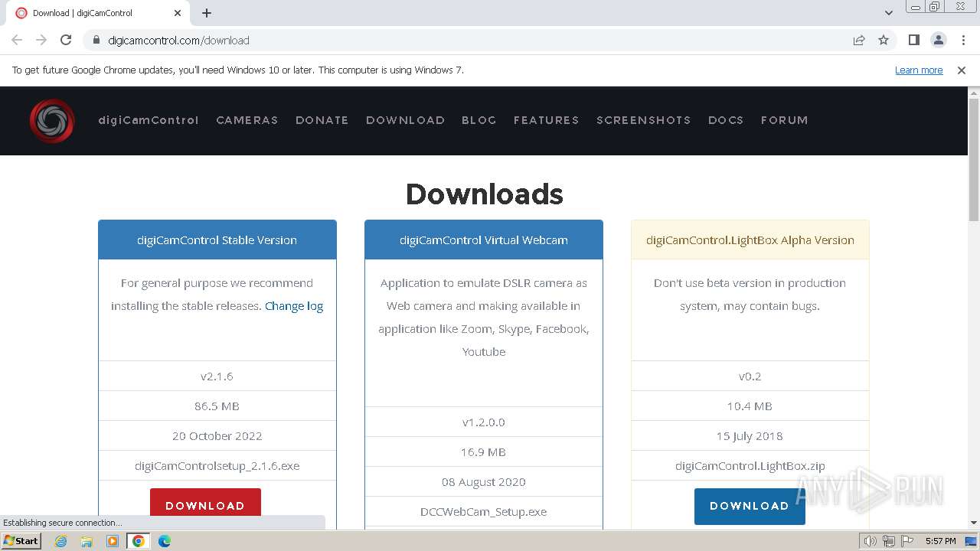Bookmark this page with the star icon
The height and width of the screenshot is (551, 980).
[x=884, y=40]
